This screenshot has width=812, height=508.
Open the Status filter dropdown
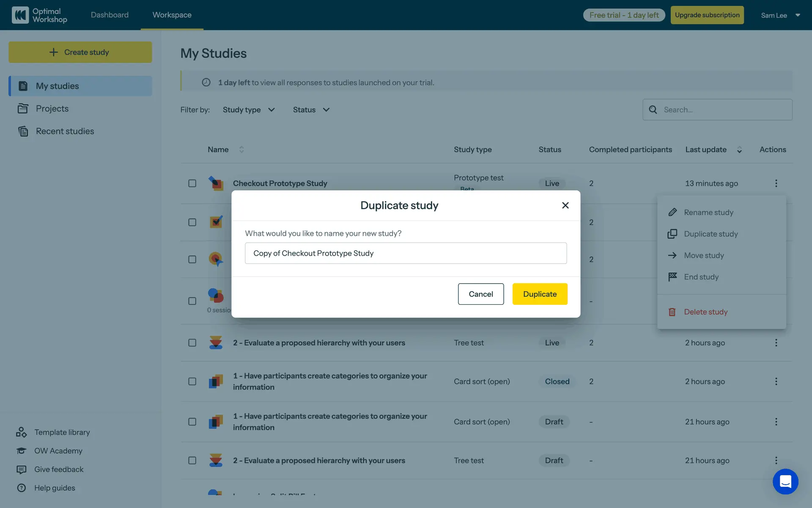311,110
